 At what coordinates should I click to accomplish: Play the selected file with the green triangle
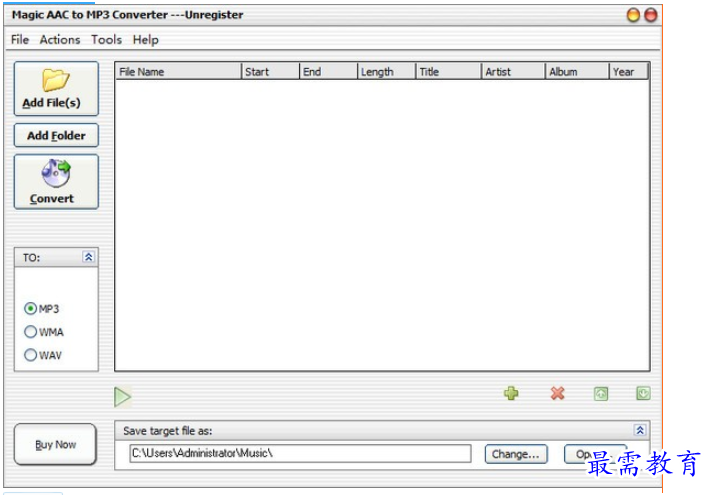click(122, 397)
